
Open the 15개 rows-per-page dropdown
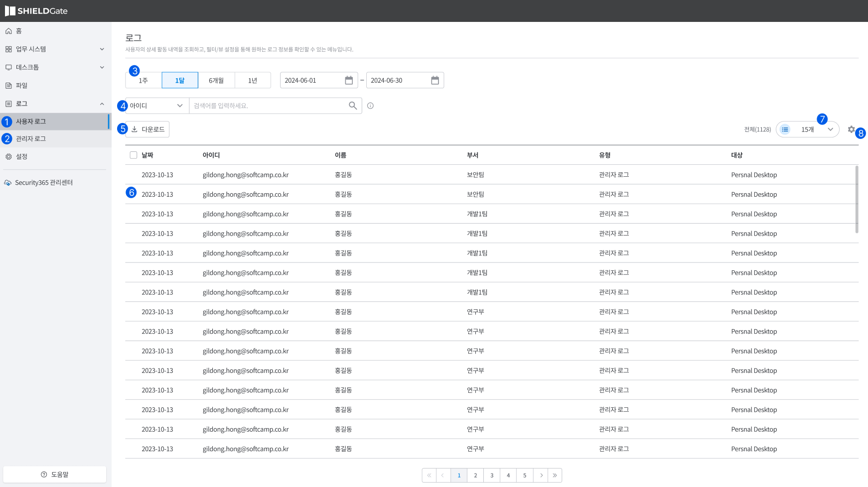coord(808,129)
